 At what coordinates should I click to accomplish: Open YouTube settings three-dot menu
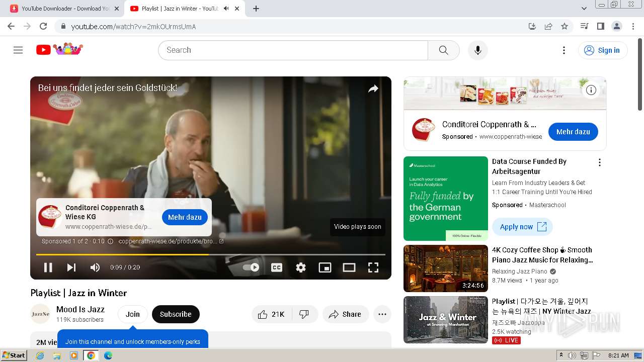click(564, 50)
